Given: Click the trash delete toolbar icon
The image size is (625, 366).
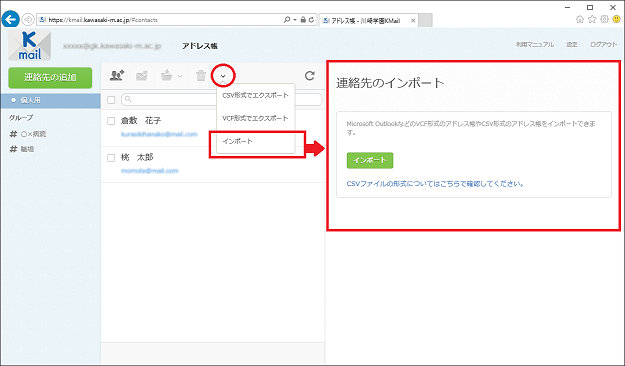Looking at the screenshot, I should (201, 75).
